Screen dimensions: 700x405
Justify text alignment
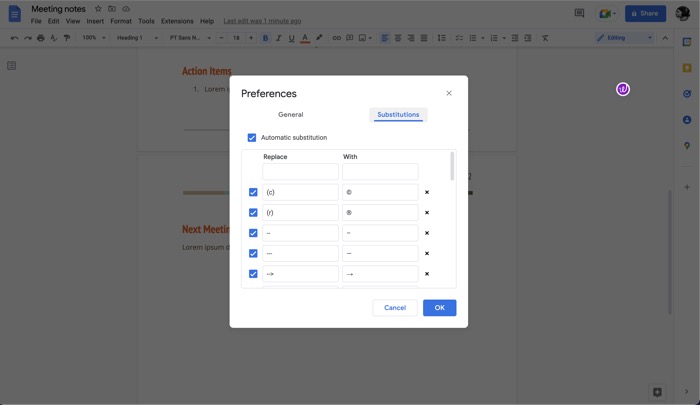coord(424,38)
